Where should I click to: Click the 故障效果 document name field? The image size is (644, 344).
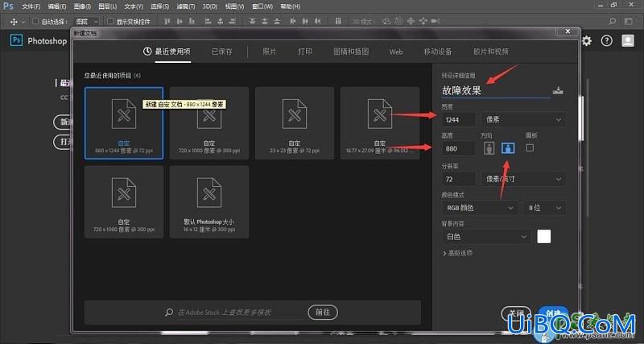(x=496, y=91)
